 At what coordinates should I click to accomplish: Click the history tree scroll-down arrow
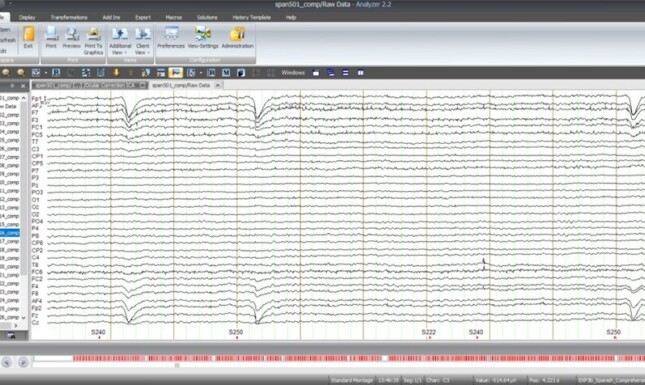click(23, 318)
